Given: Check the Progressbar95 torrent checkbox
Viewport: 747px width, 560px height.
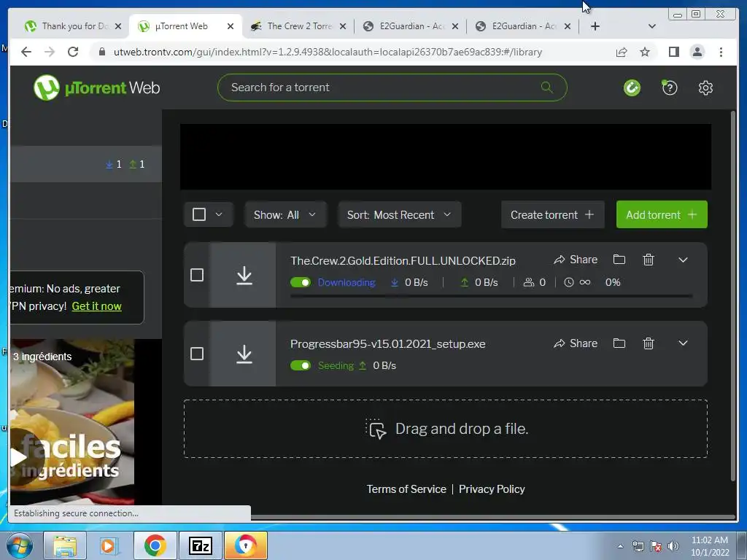Looking at the screenshot, I should pyautogui.click(x=197, y=354).
